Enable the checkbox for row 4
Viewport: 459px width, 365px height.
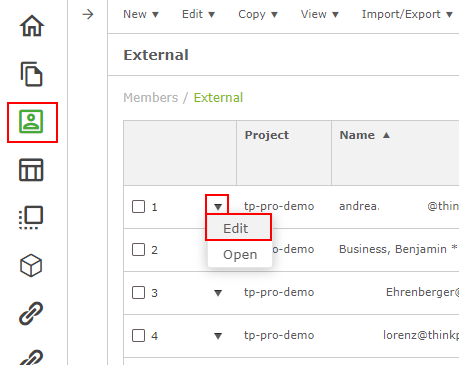138,335
